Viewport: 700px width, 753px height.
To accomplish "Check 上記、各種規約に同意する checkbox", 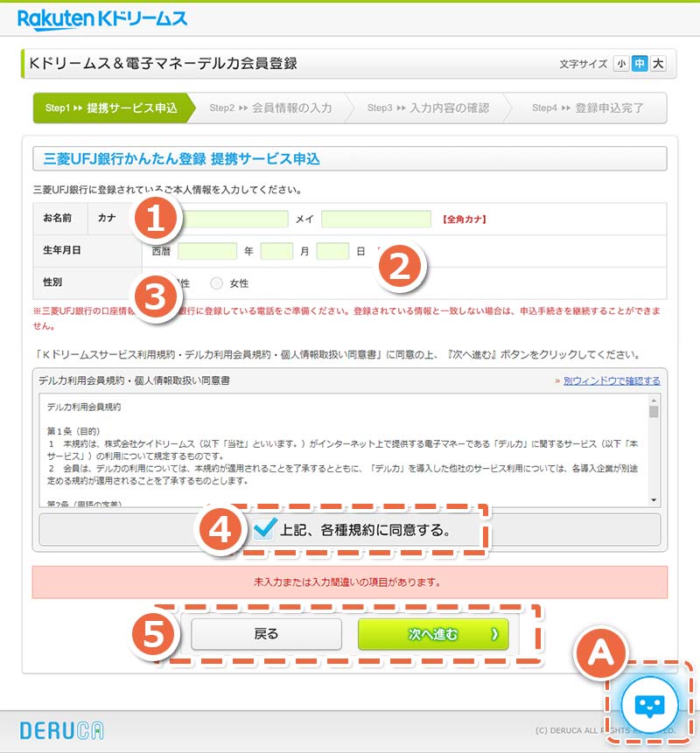I will [263, 529].
